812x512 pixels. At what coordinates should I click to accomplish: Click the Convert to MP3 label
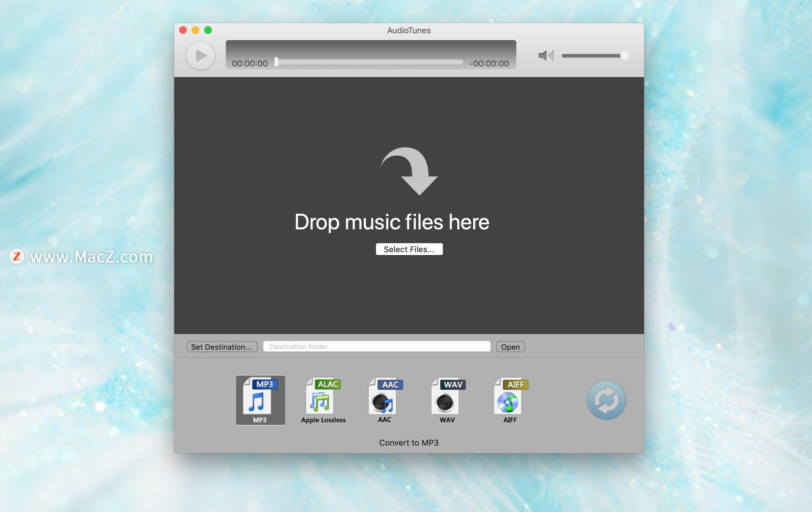click(x=409, y=443)
